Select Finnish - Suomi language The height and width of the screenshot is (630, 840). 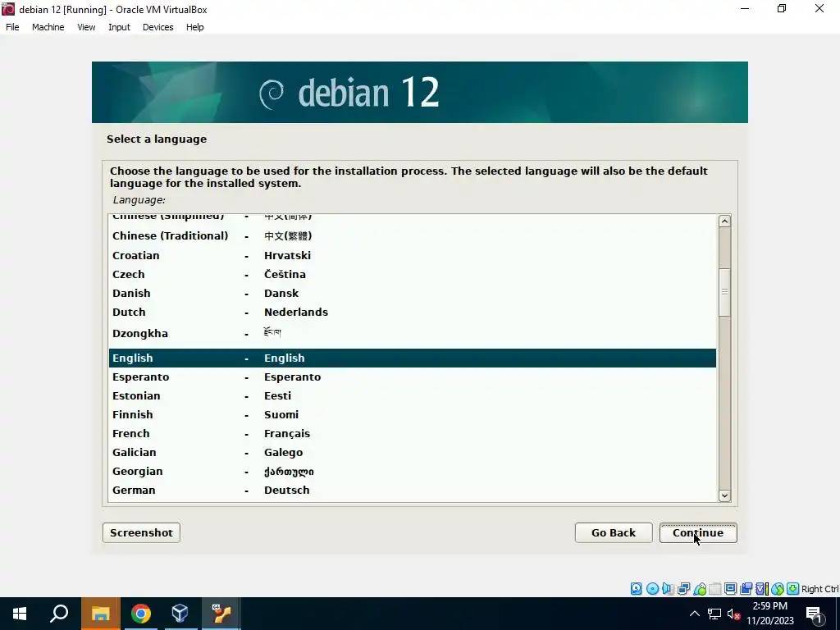pos(412,414)
